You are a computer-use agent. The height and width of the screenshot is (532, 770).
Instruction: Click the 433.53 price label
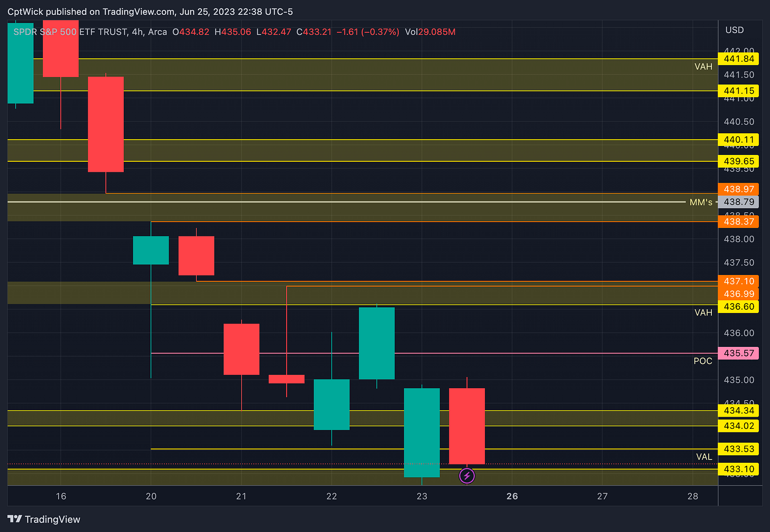[x=738, y=449]
